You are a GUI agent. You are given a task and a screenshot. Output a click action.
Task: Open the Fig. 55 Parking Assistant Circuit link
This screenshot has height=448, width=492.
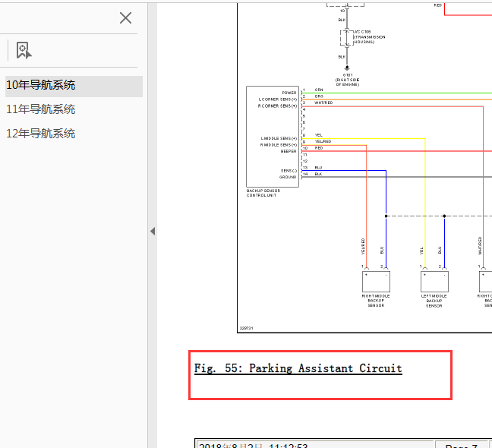(298, 368)
